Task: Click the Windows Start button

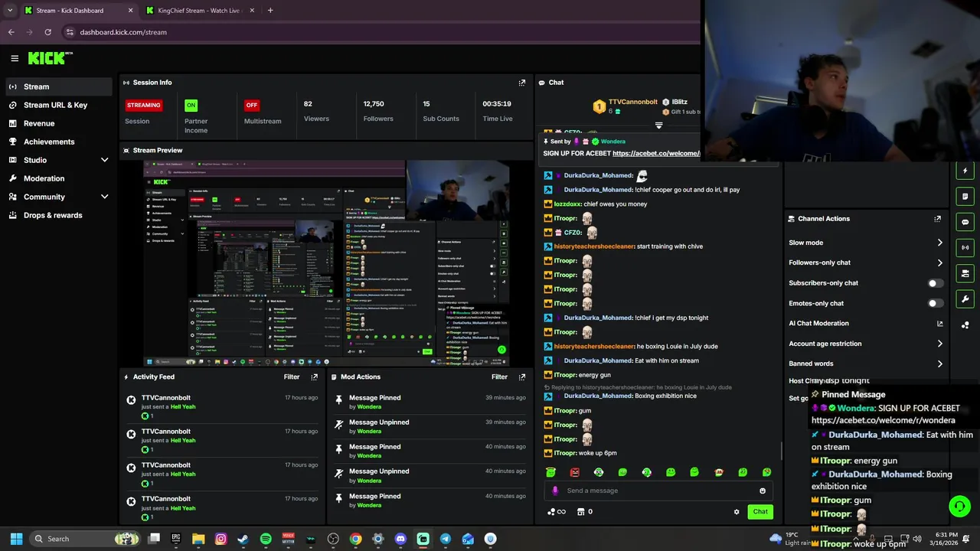Action: [x=16, y=539]
